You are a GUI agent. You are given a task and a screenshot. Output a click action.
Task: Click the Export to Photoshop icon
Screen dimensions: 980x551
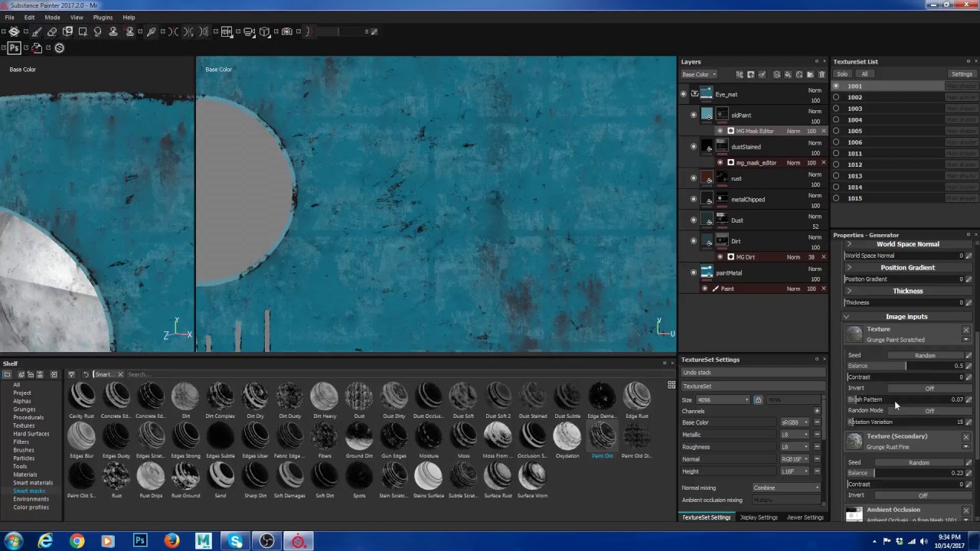click(x=14, y=47)
